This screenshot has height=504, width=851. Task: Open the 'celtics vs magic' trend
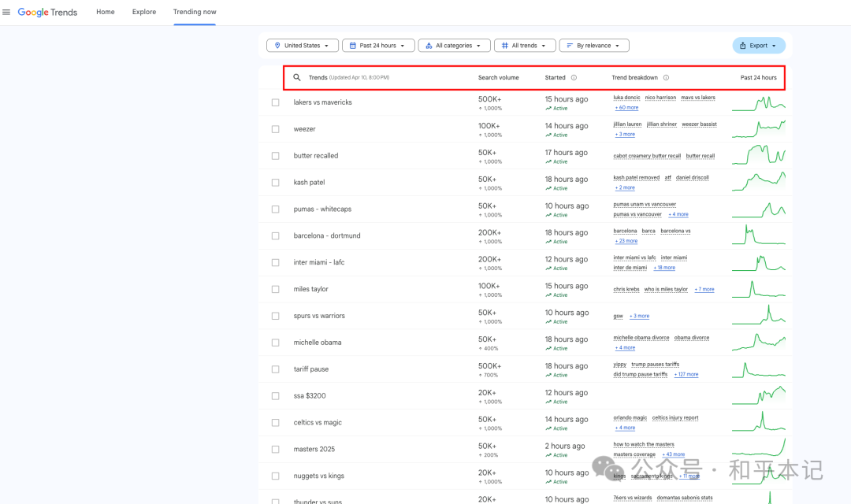pyautogui.click(x=318, y=423)
